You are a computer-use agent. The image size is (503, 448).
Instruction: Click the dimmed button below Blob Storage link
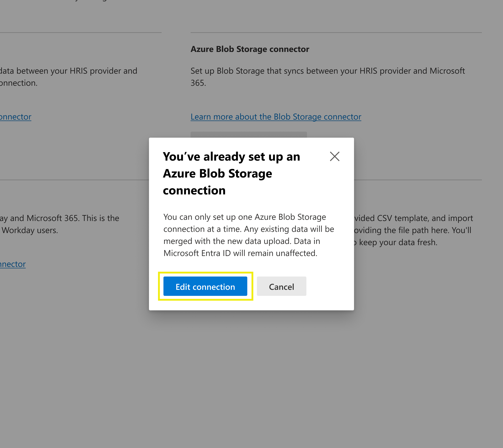pyautogui.click(x=248, y=134)
